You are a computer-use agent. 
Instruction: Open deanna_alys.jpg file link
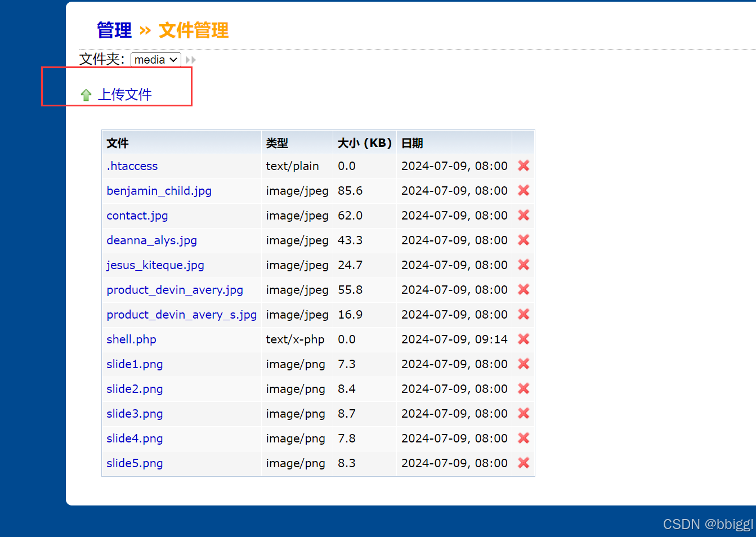pyautogui.click(x=152, y=240)
